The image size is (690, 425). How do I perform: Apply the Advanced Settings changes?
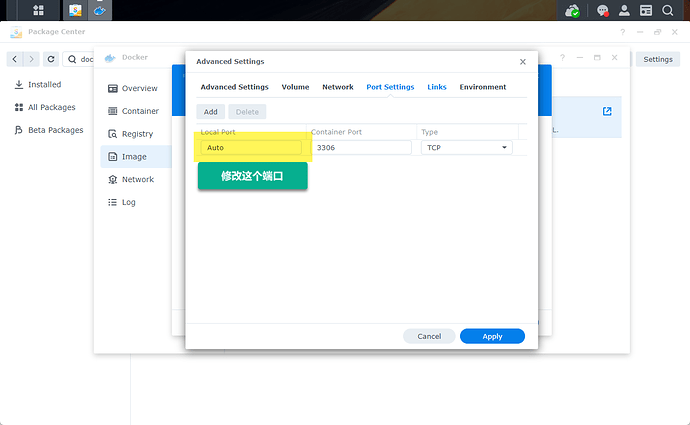pos(492,336)
